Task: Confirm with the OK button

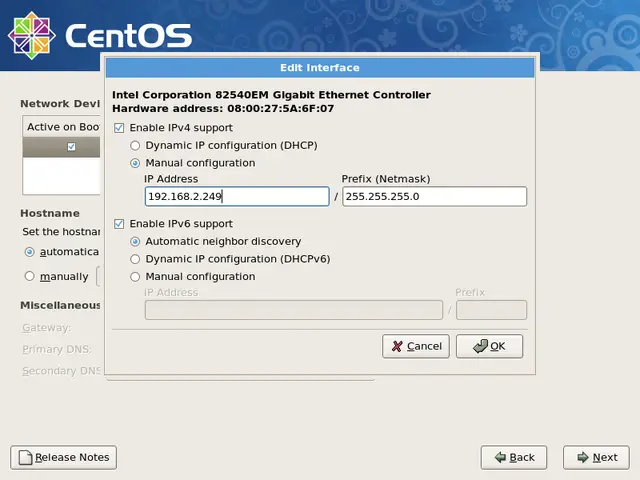Action: tap(489, 346)
